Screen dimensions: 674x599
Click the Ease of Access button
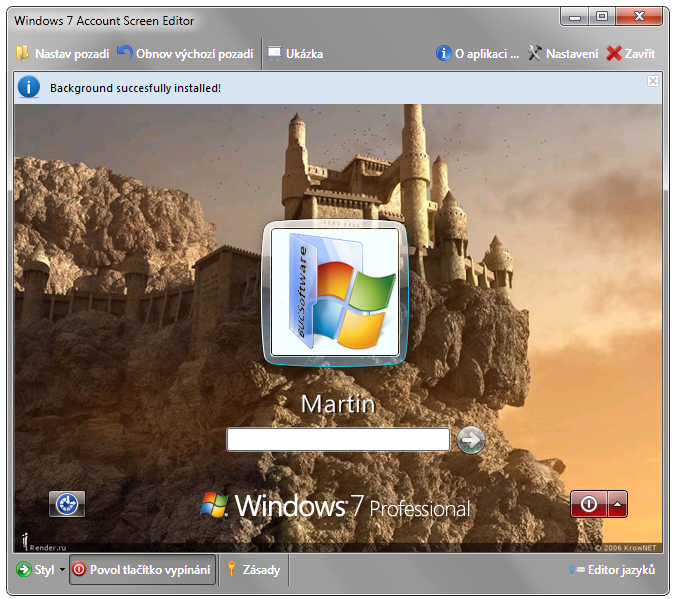(67, 504)
